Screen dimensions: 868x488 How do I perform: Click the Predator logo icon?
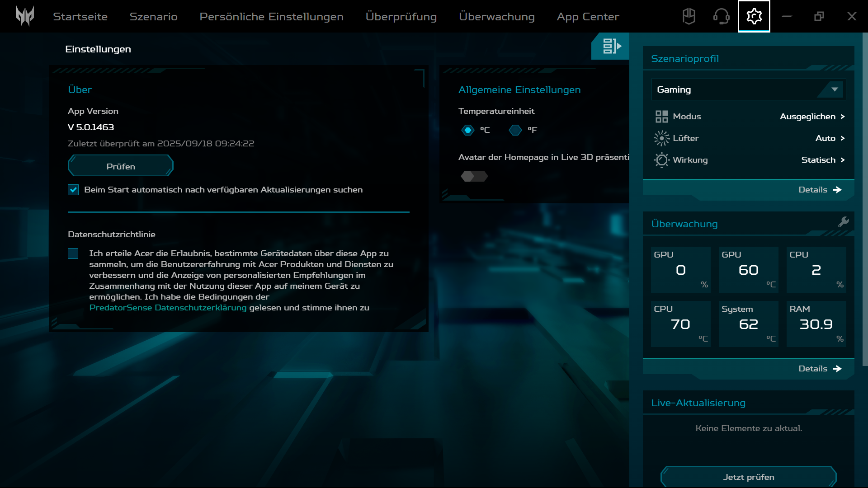[25, 16]
